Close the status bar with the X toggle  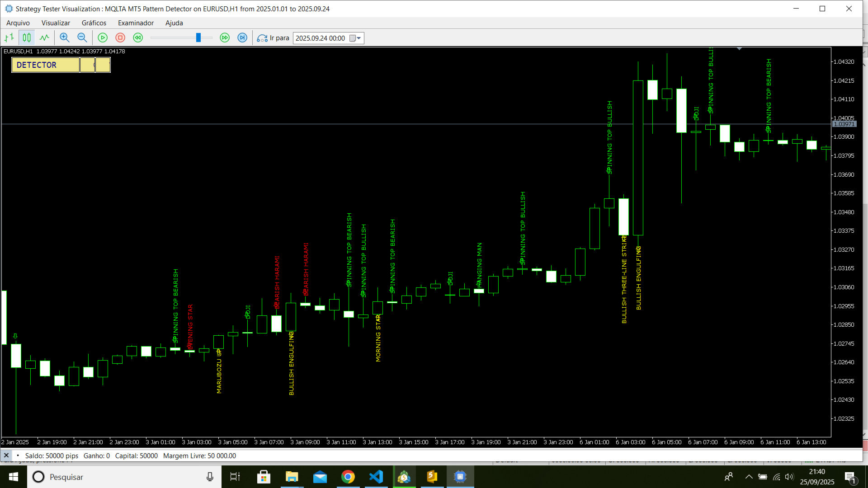(x=6, y=455)
